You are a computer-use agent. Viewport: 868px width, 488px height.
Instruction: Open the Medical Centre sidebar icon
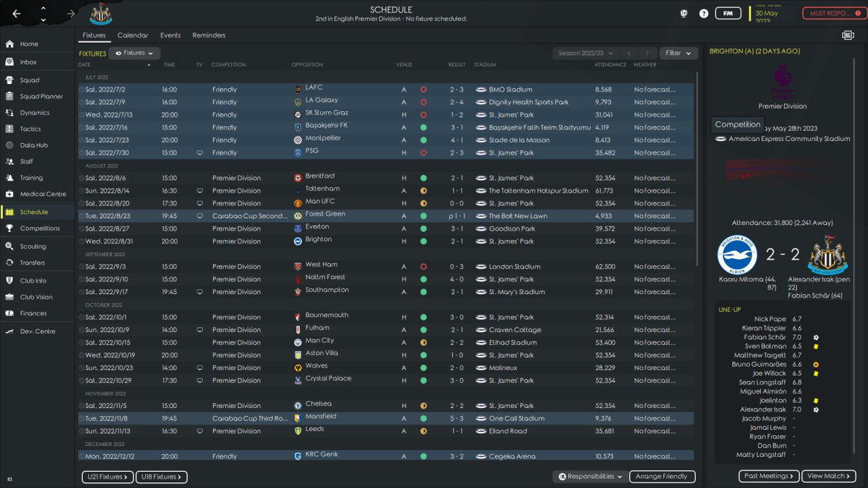point(9,194)
